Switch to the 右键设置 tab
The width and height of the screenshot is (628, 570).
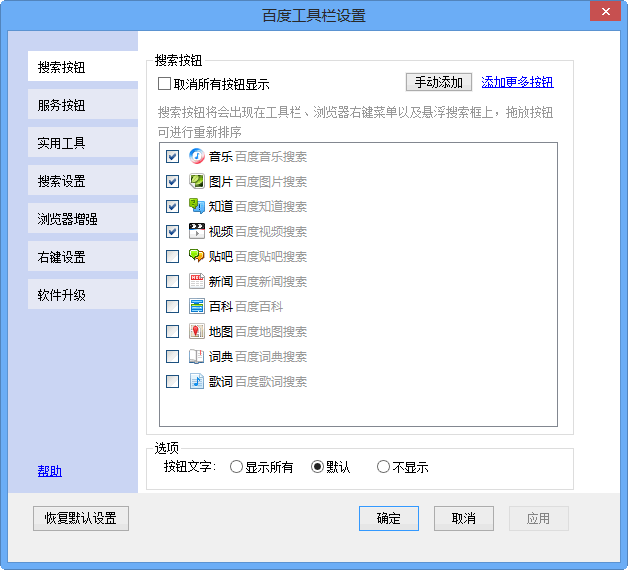(x=83, y=256)
